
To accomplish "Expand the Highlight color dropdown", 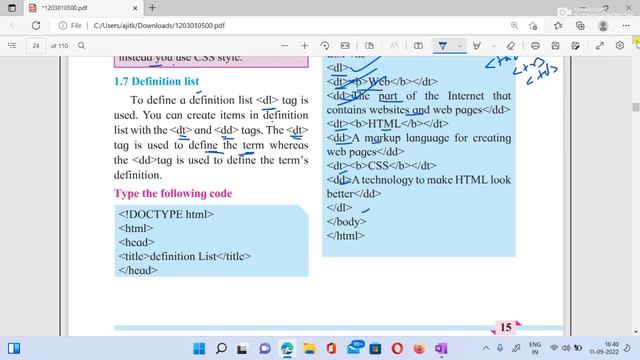I will pyautogui.click(x=493, y=46).
